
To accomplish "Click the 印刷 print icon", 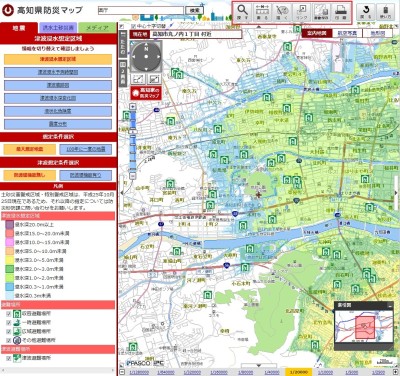I will point(340,12).
